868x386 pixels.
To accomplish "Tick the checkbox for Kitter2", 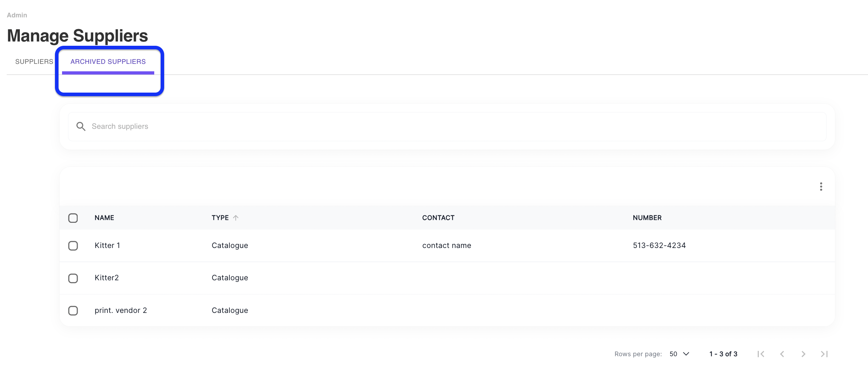I will [x=73, y=278].
